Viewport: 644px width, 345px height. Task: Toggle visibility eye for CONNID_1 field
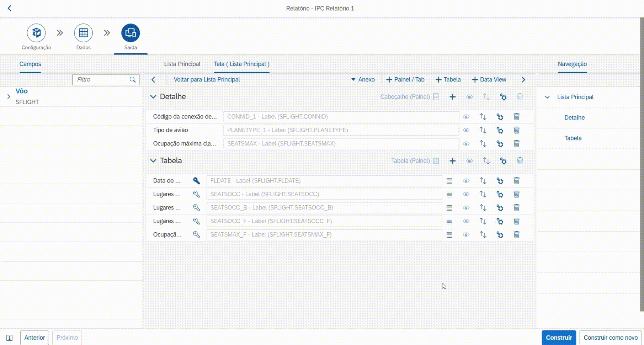click(466, 117)
